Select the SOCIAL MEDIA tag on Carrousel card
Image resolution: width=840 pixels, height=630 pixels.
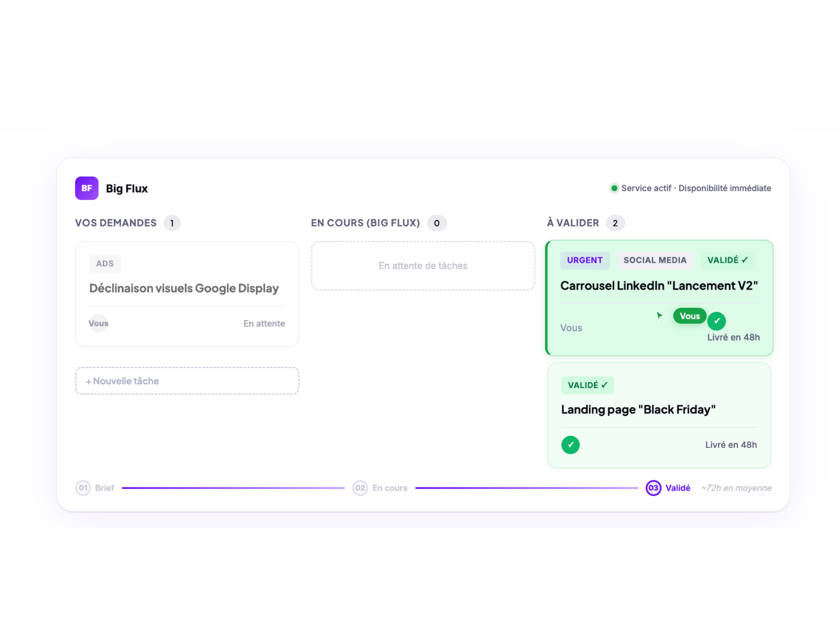coord(655,260)
